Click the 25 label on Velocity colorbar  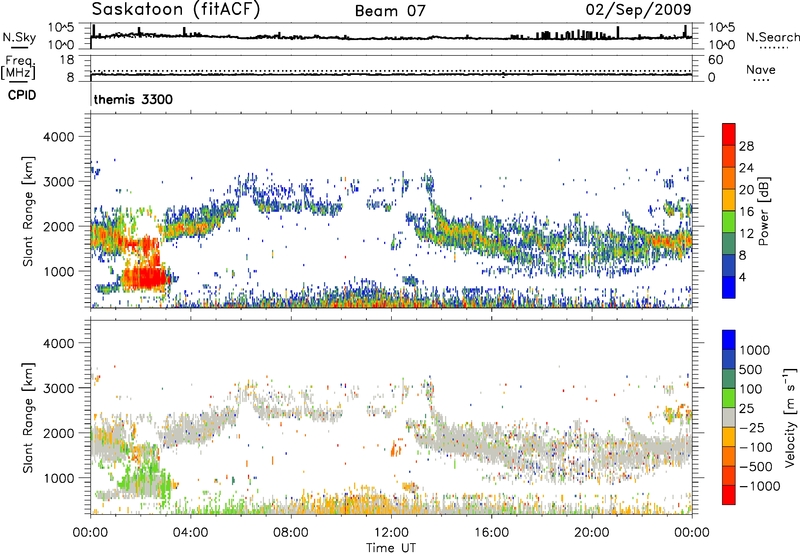click(x=747, y=409)
